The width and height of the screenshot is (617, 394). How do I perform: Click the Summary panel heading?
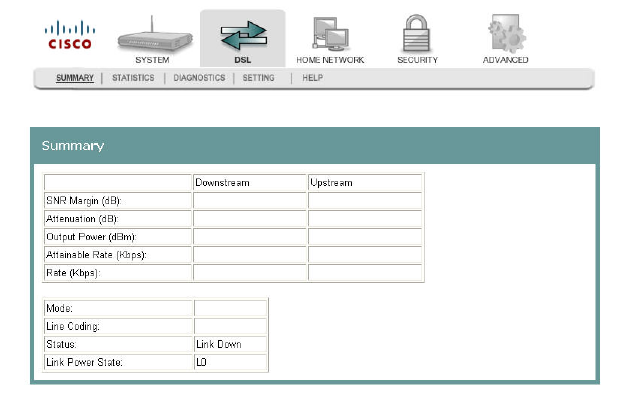(x=73, y=146)
